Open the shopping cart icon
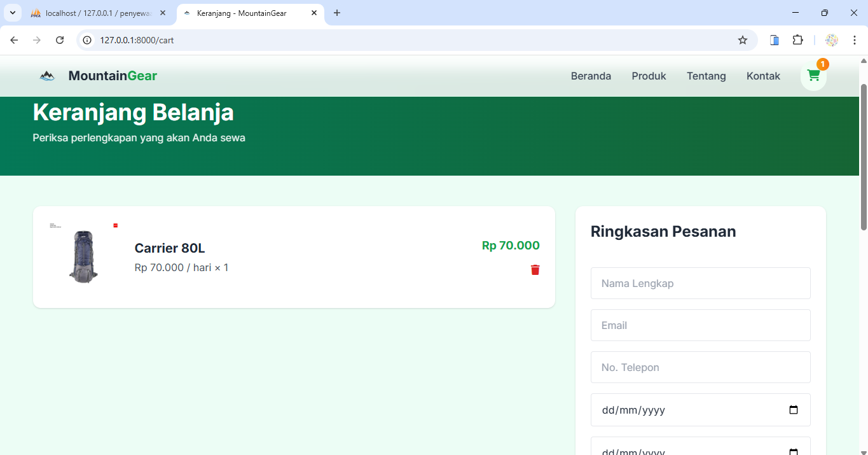Image resolution: width=868 pixels, height=455 pixels. pos(813,76)
